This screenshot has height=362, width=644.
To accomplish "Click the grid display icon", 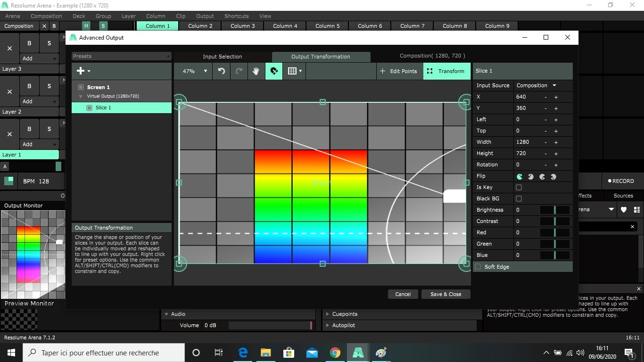I will pyautogui.click(x=292, y=71).
